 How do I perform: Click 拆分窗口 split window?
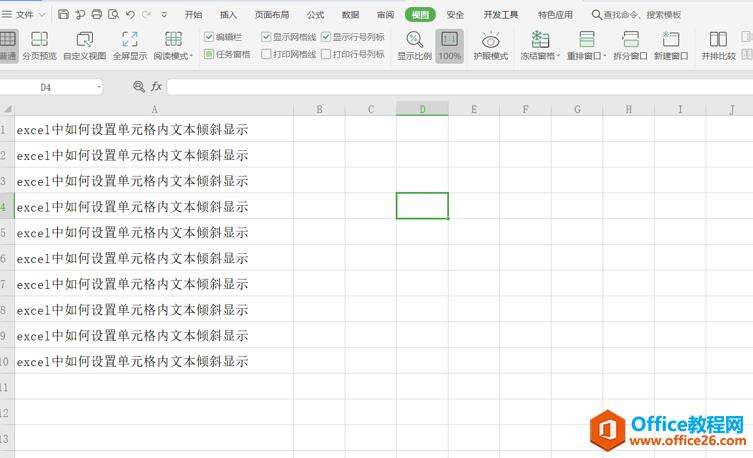coord(630,46)
